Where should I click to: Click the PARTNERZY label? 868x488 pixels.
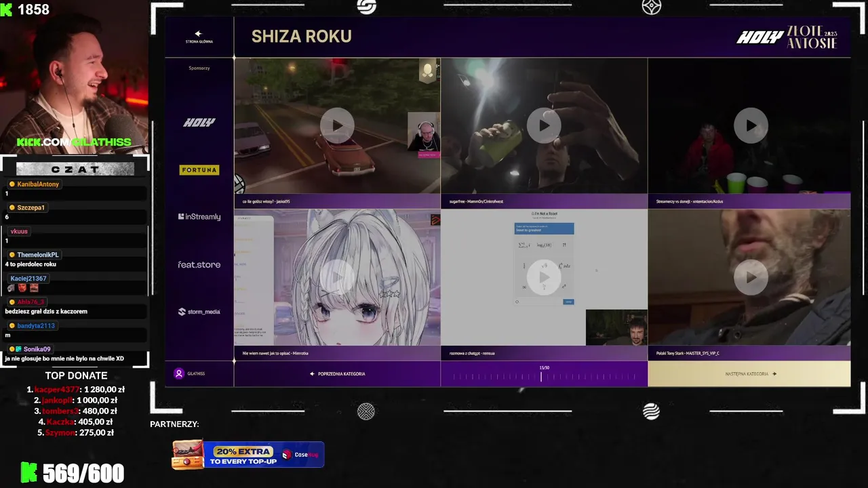174,424
